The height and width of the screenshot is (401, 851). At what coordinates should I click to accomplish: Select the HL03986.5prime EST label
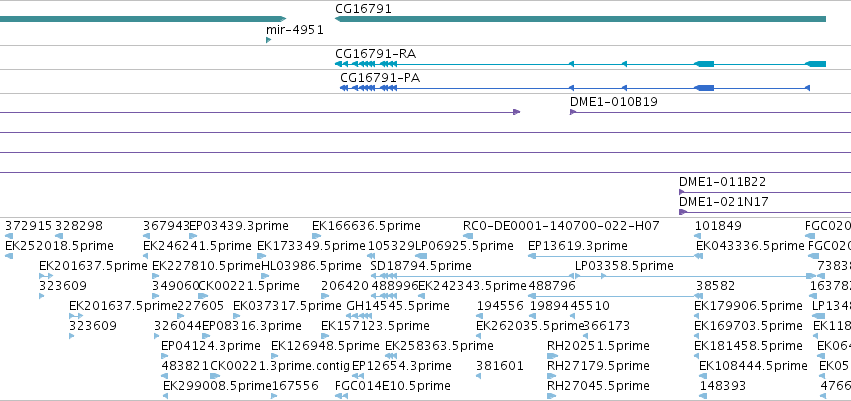(312, 266)
